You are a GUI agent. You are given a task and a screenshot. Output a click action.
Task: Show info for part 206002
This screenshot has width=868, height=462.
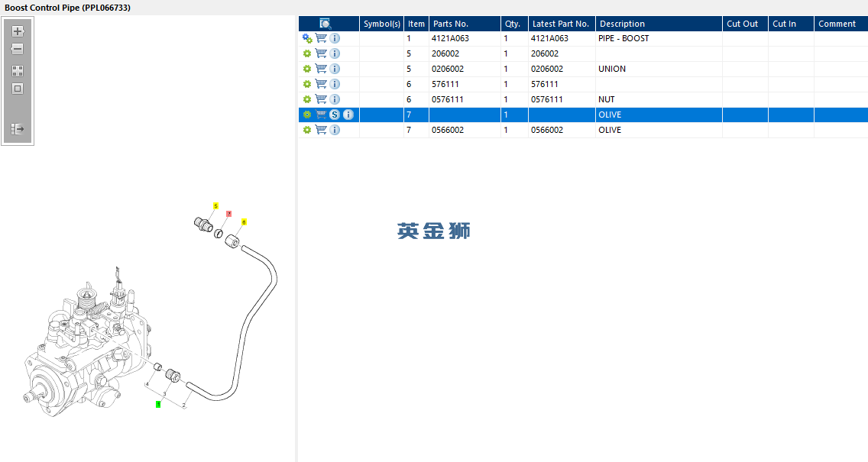pos(335,53)
